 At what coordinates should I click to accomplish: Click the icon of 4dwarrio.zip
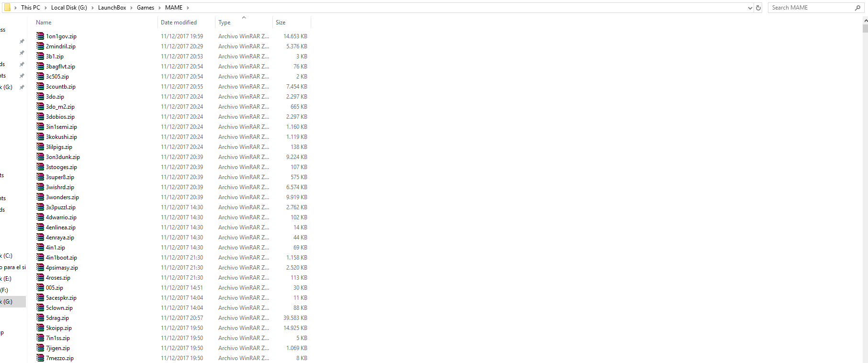click(x=40, y=217)
